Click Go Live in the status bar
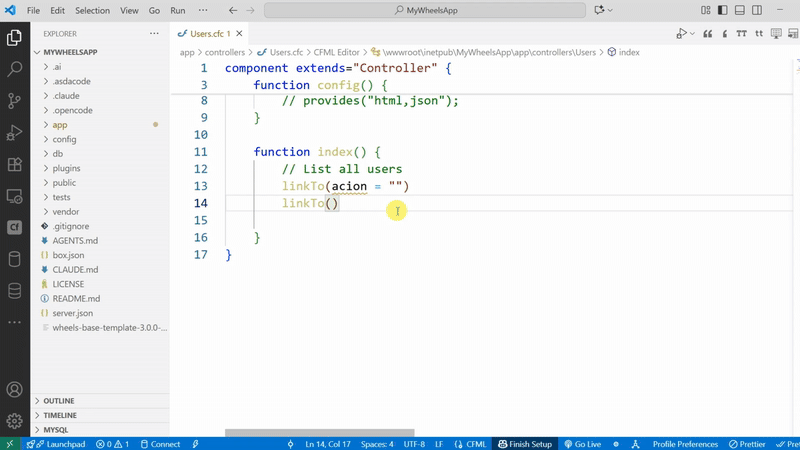 [x=583, y=444]
